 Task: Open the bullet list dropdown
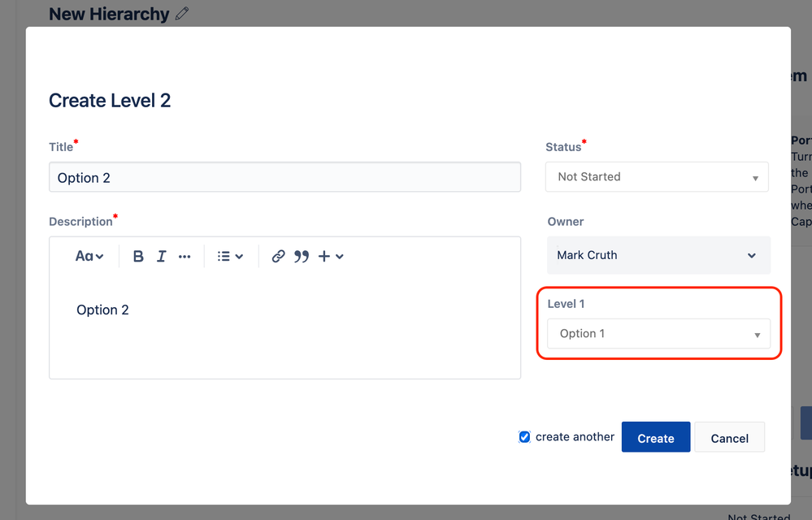230,256
